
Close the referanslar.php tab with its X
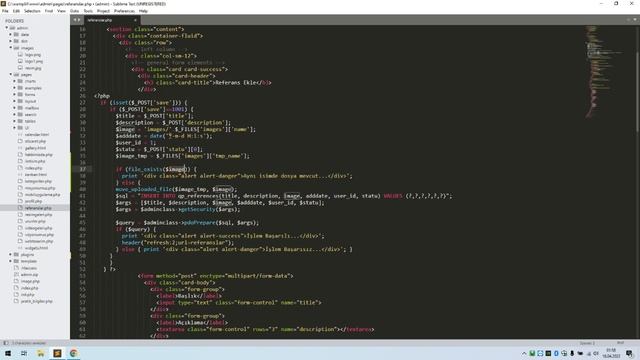click(x=135, y=20)
